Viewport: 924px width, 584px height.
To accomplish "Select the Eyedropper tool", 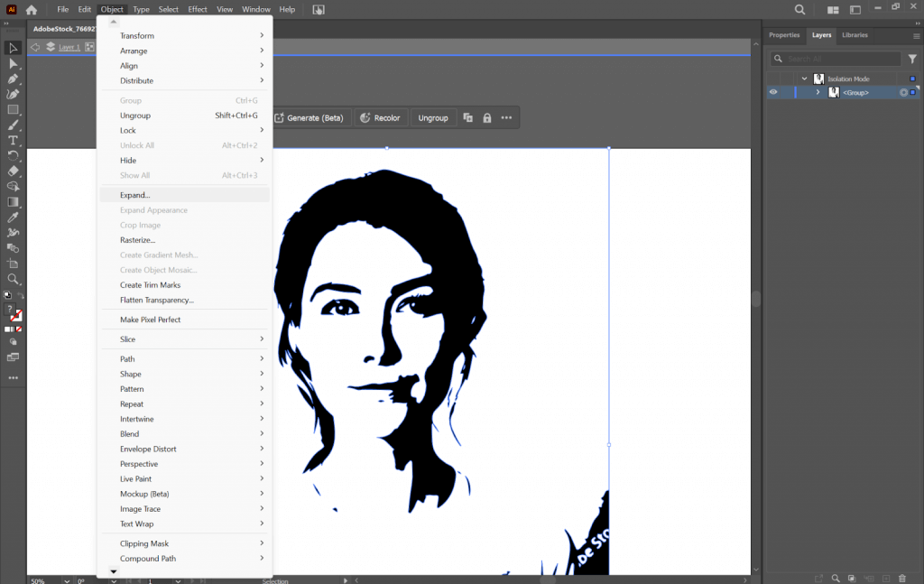I will point(13,218).
